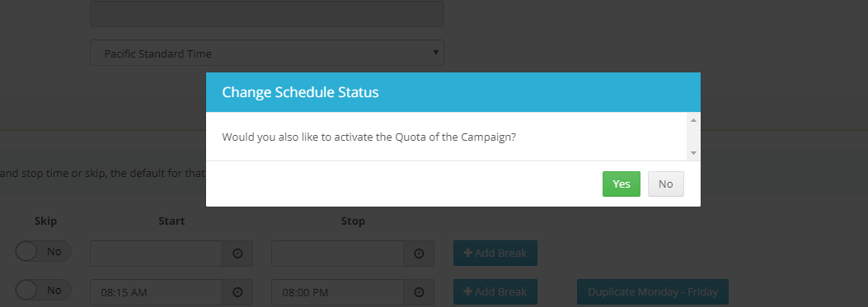Select the empty Stop time field in the first row
The width and height of the screenshot is (868, 307).
[338, 254]
